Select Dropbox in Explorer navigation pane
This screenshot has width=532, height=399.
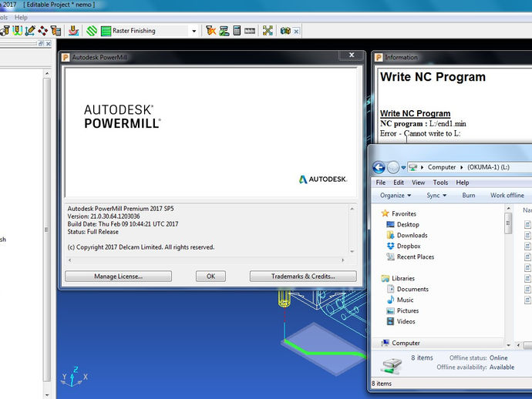[x=403, y=246]
